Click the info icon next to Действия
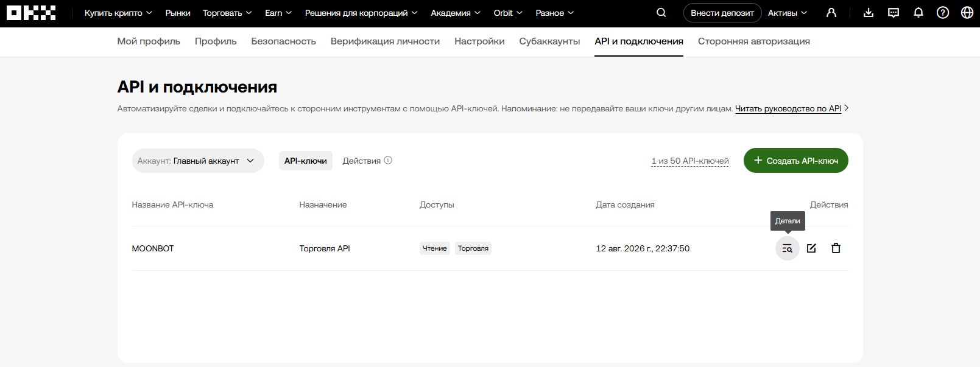The height and width of the screenshot is (367, 980). (x=388, y=161)
